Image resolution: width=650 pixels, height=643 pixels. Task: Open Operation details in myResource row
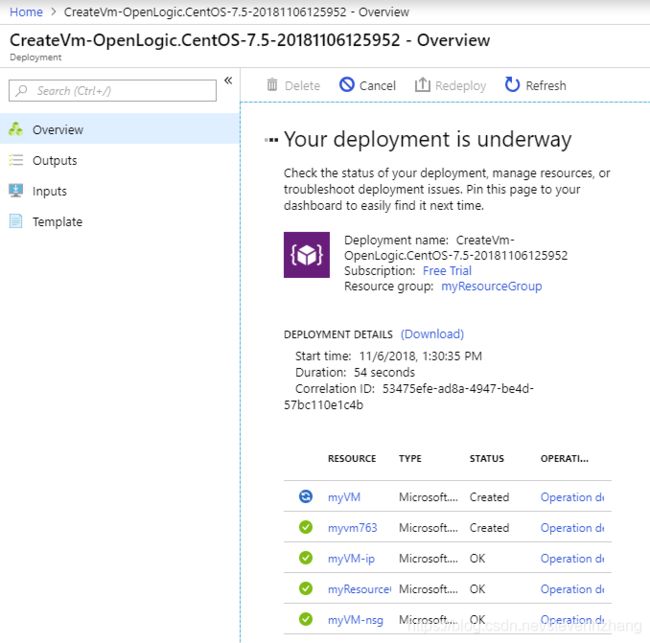(572, 589)
